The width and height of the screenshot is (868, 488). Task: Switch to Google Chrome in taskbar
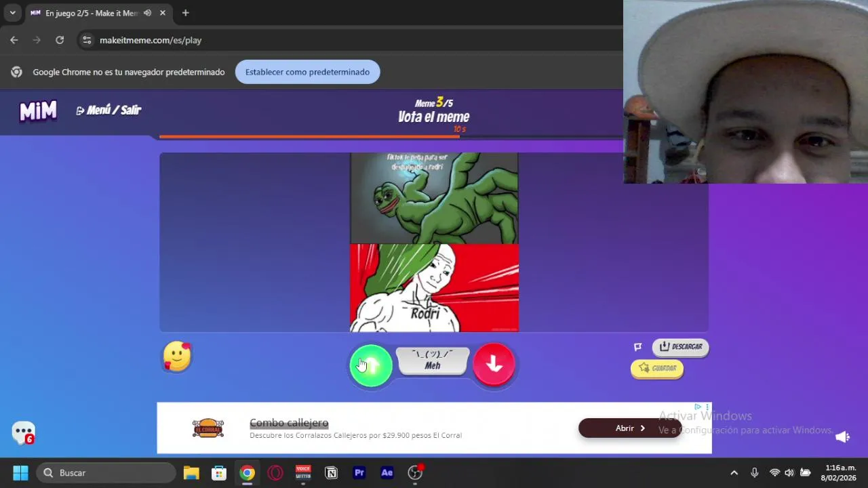point(247,472)
